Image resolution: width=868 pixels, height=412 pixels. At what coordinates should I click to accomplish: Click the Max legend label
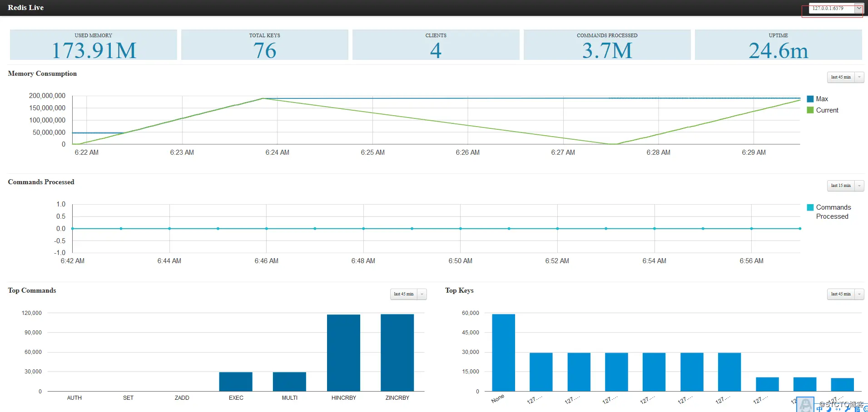[822, 99]
